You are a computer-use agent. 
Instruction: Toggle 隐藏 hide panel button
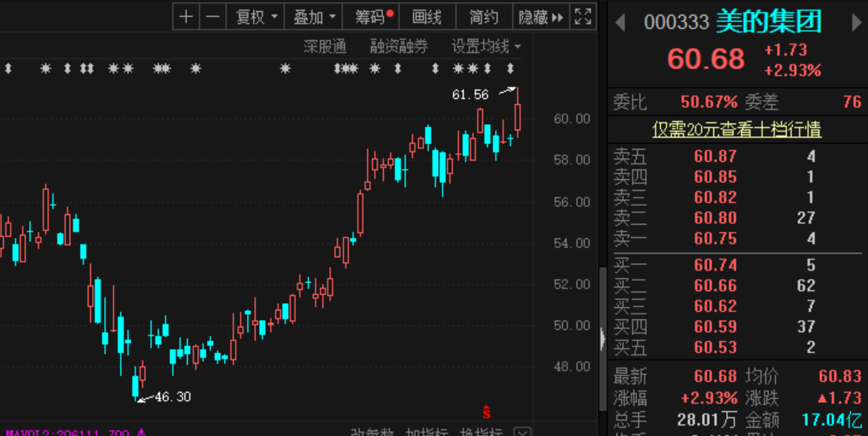(x=540, y=17)
